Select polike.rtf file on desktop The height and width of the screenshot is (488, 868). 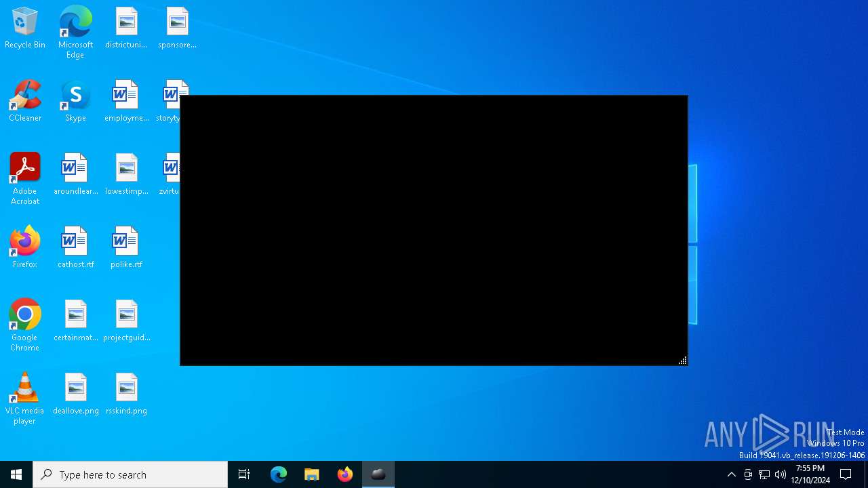coord(126,247)
